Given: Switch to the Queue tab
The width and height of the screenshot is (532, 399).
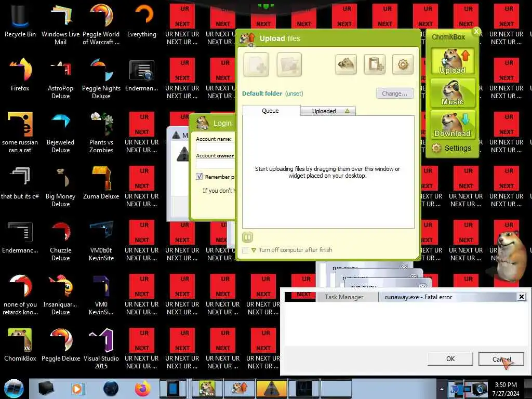Looking at the screenshot, I should pyautogui.click(x=271, y=111).
